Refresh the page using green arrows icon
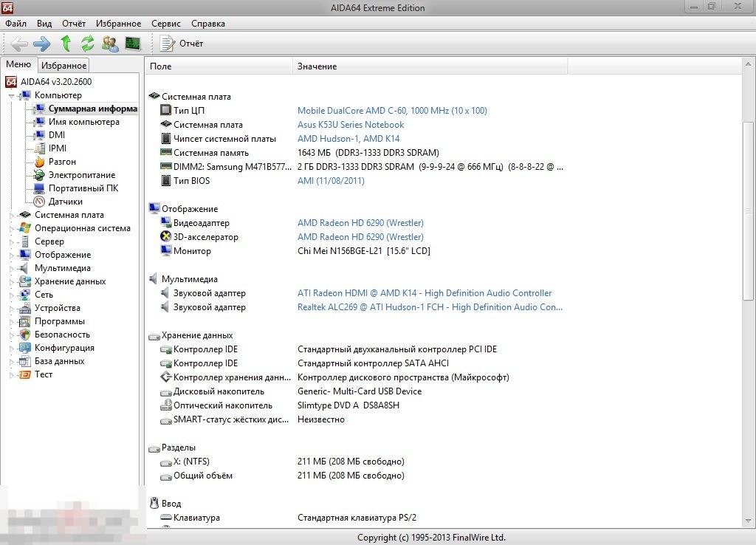The image size is (756, 545). click(87, 44)
